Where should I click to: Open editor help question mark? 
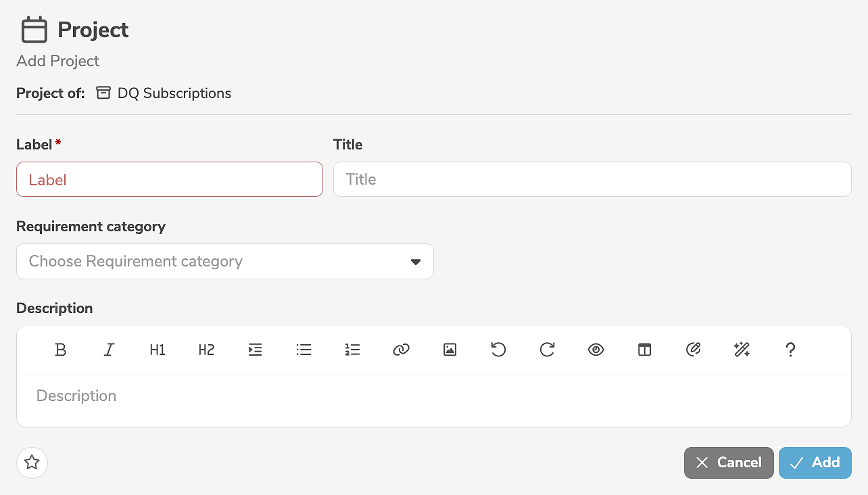pos(790,350)
